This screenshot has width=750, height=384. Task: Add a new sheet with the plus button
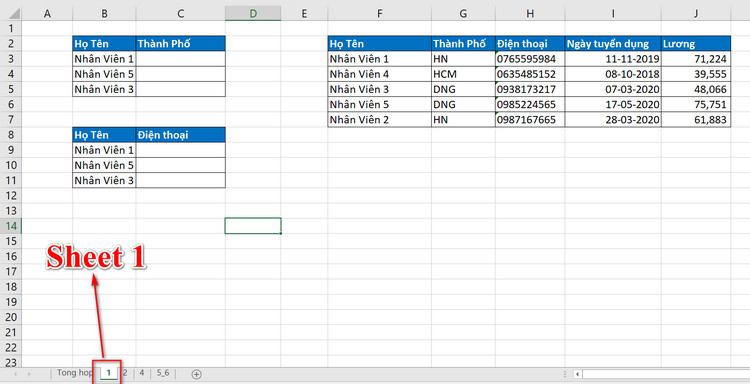(196, 374)
